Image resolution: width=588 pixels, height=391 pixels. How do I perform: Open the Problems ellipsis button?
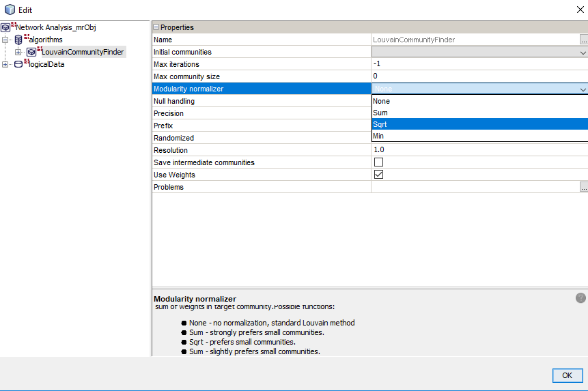[x=583, y=187]
